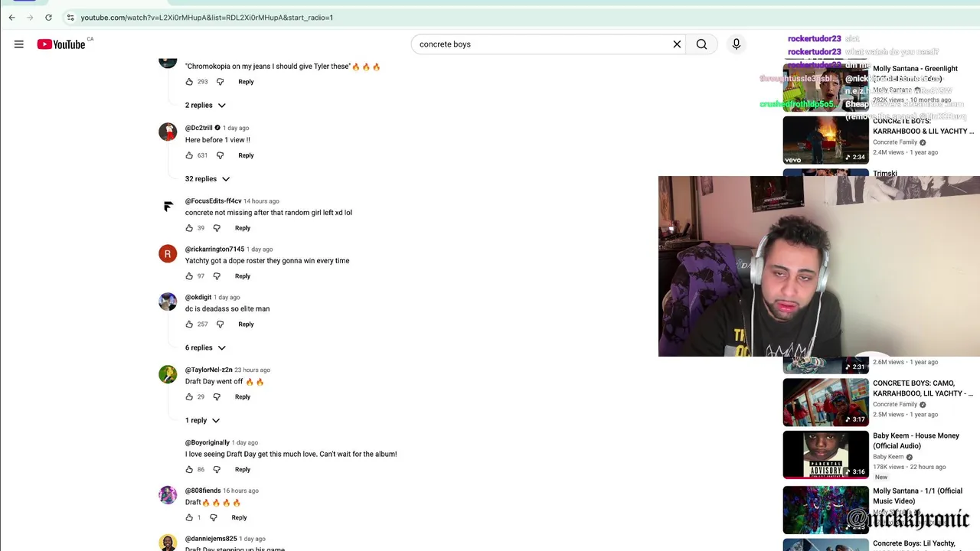Click rickarrington7145's red R avatar

[168, 254]
